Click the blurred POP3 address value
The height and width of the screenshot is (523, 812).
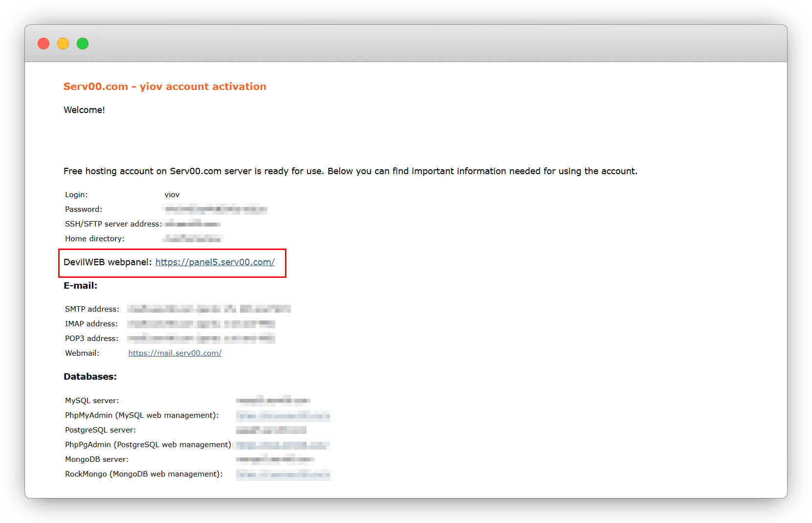[x=201, y=339]
